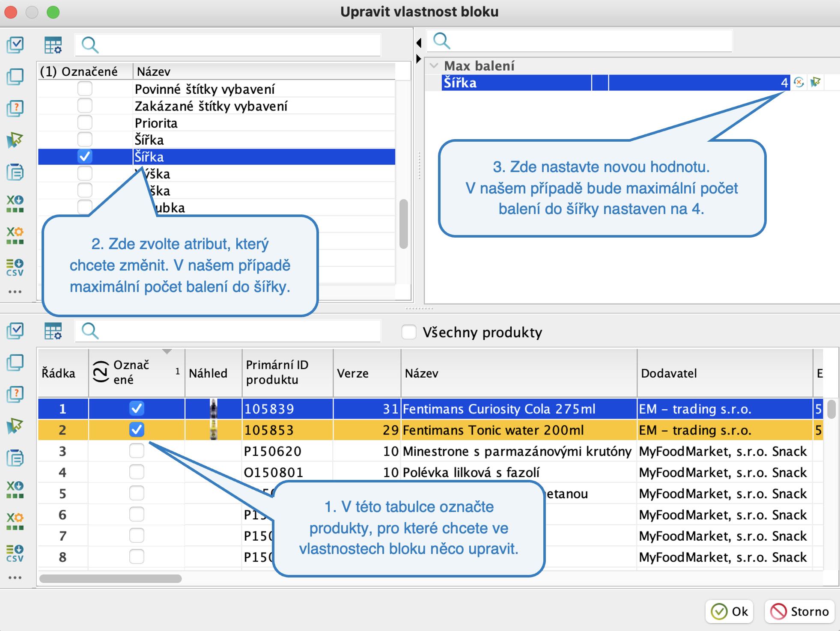Check Priorita attribute checkbox
840x631 pixels.
tap(85, 122)
